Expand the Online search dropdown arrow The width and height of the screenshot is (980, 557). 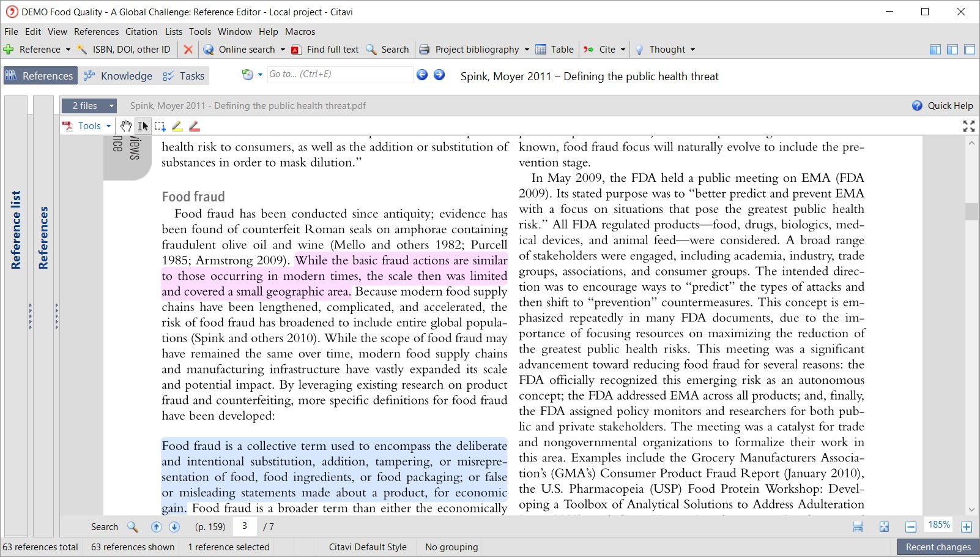(x=283, y=50)
